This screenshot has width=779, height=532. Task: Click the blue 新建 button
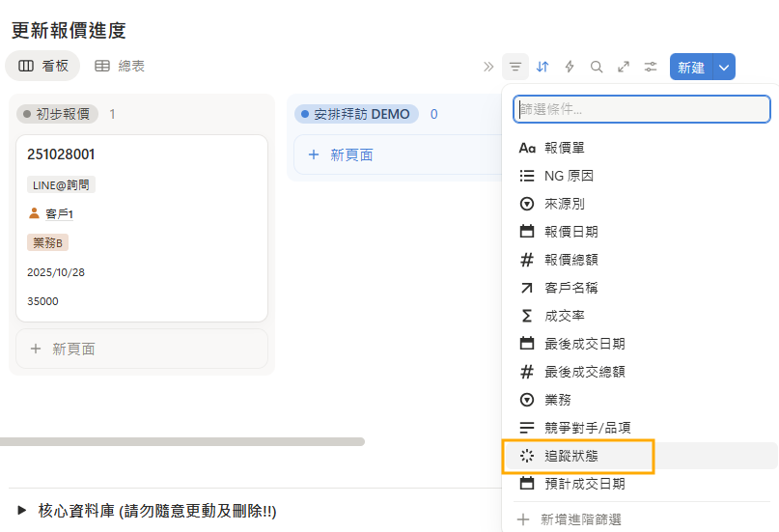(690, 67)
